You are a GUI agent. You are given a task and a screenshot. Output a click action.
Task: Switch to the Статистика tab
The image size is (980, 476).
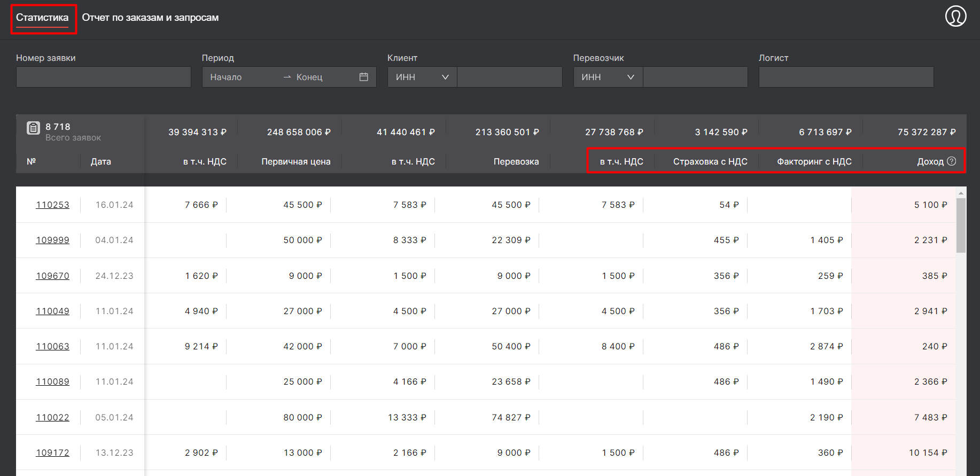pos(42,18)
